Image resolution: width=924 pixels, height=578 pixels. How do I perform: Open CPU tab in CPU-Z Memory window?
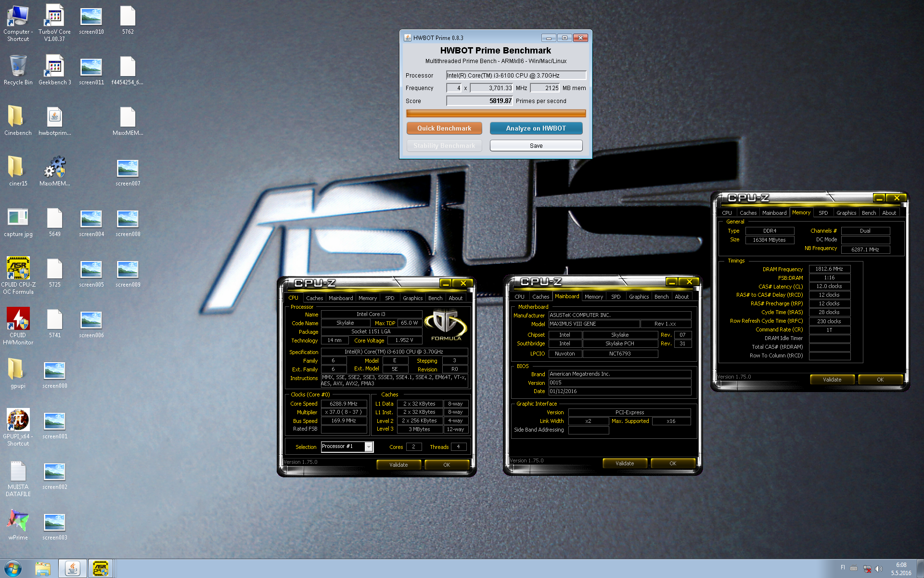coord(727,213)
